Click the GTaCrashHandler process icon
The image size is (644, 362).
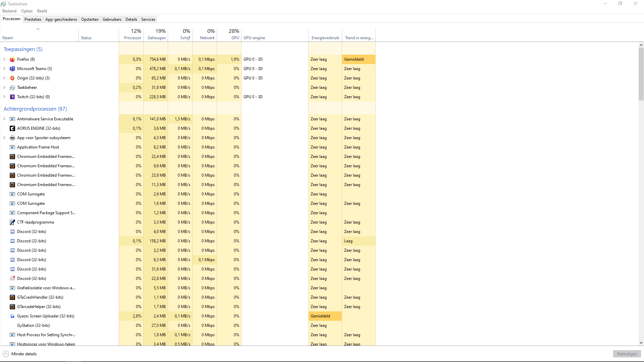coord(12,297)
